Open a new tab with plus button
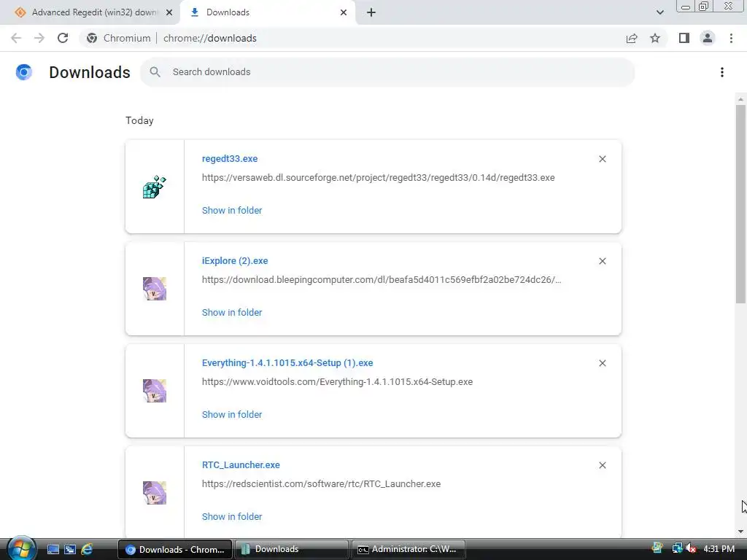The image size is (747, 560). pyautogui.click(x=371, y=12)
